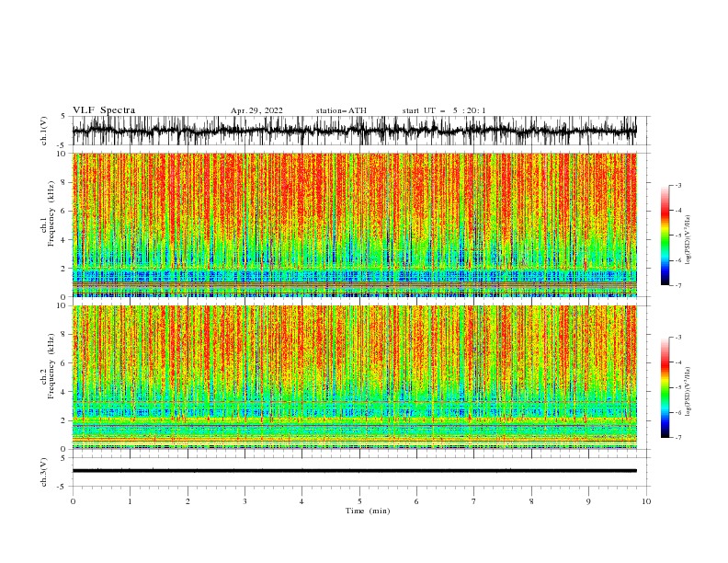Image resolution: width=728 pixels, height=563 pixels.
Task: Click time axis tick label "9"
Action: point(588,501)
